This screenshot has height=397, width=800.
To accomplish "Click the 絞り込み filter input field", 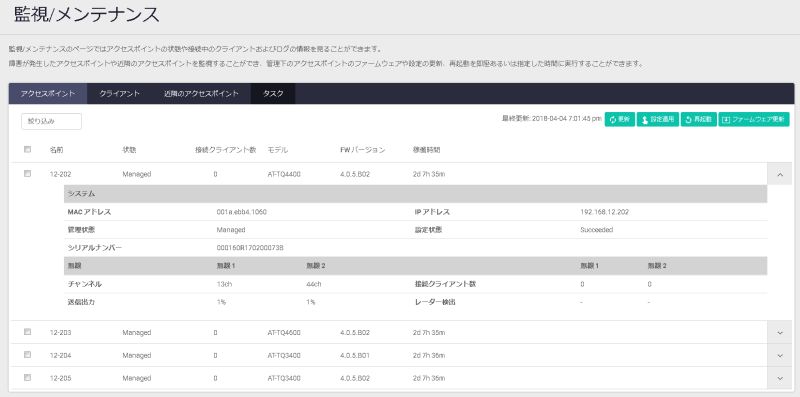I will (x=52, y=121).
